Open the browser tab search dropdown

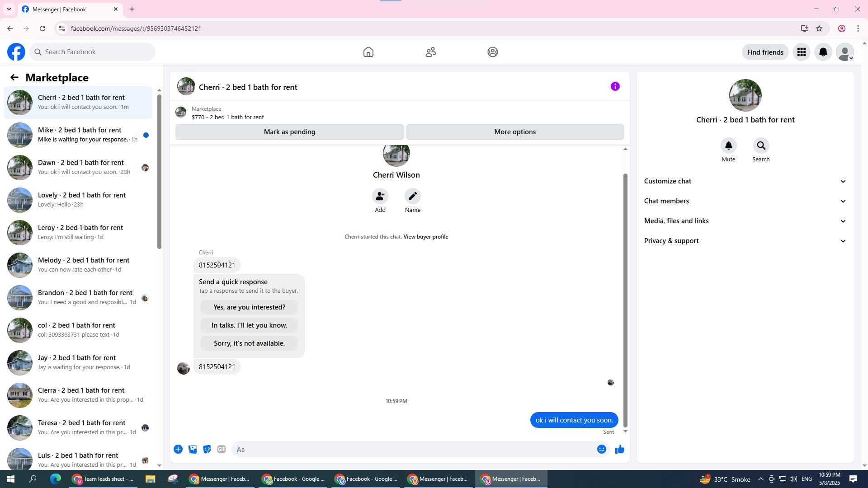coord(9,9)
